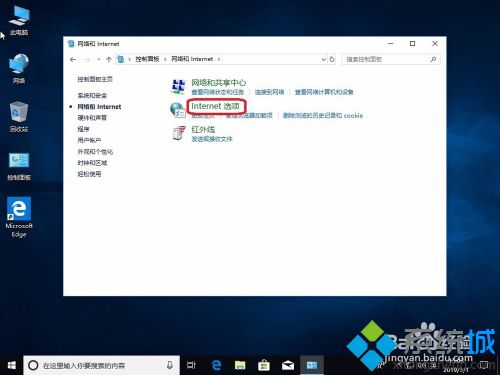The width and height of the screenshot is (500, 375).
Task: Expand the chevron after 控制面板 in breadcrumb
Action: 165,59
